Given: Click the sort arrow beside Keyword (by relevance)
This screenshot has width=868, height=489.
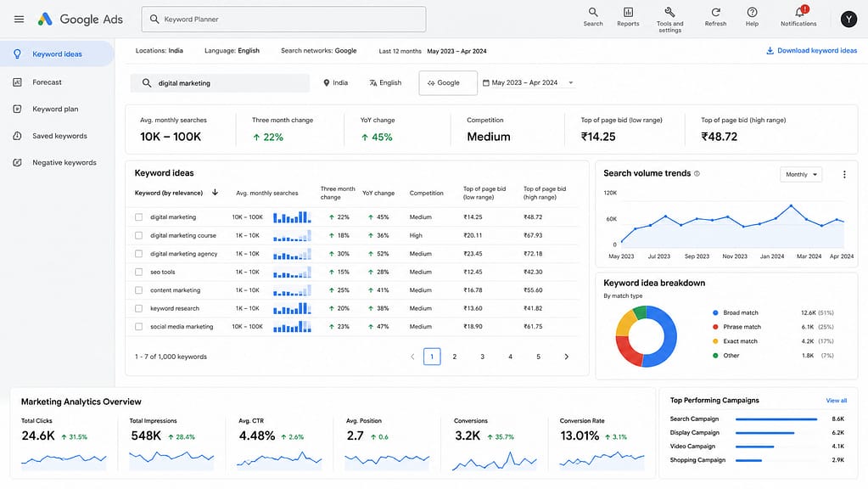Looking at the screenshot, I should point(215,192).
